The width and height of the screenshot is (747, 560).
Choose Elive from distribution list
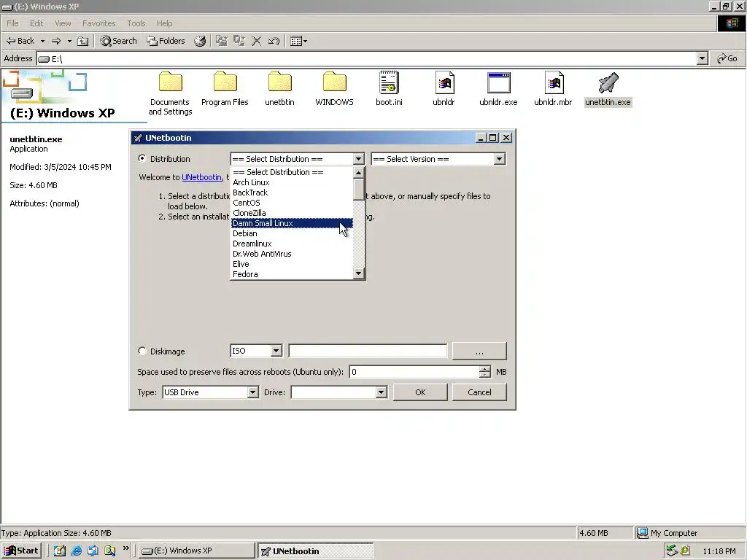[x=292, y=264]
